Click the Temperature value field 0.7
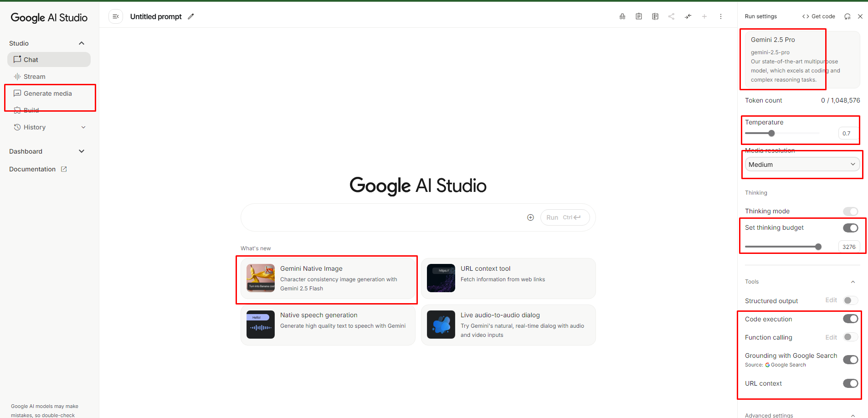This screenshot has width=868, height=418. 849,133
